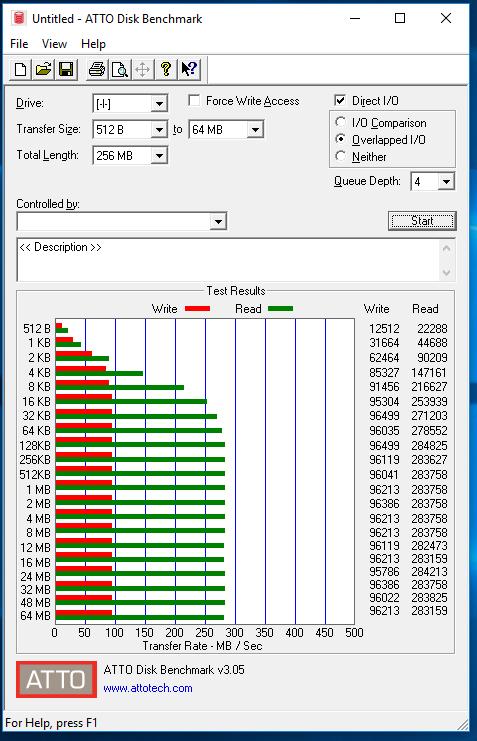Click inside the Description text box

(x=229, y=260)
